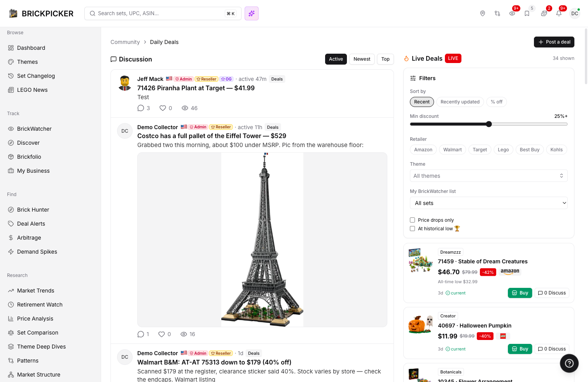Enable the At historical low checkbox

pyautogui.click(x=412, y=229)
